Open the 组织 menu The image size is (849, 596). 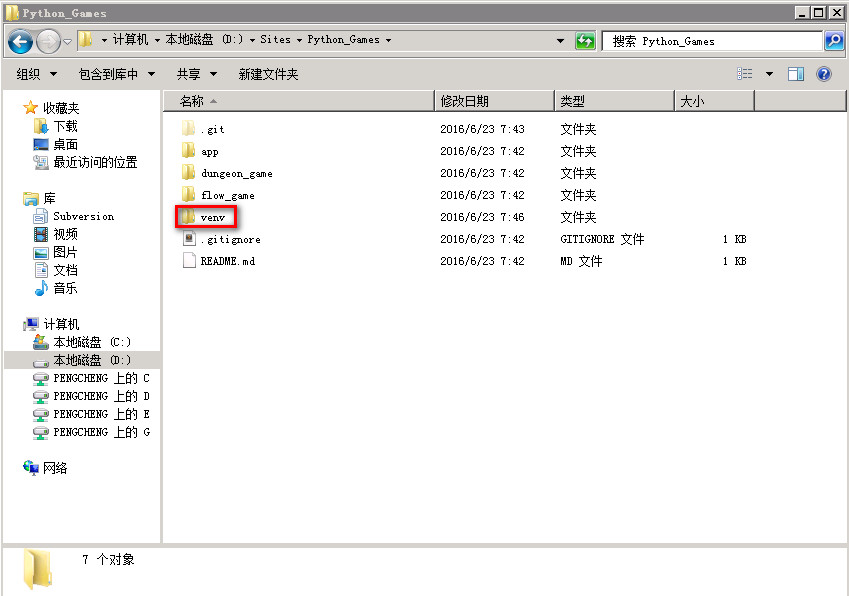click(36, 74)
